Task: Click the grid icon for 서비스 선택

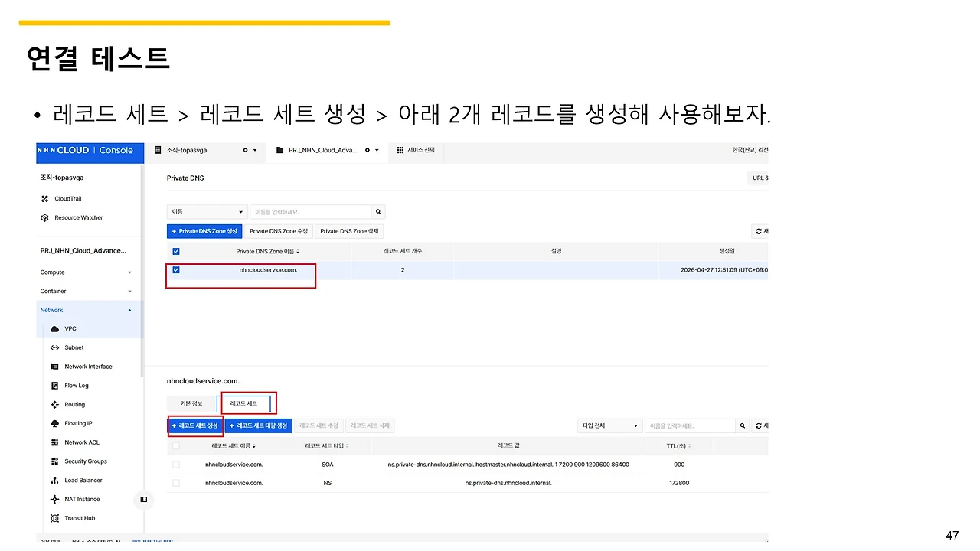Action: tap(400, 150)
